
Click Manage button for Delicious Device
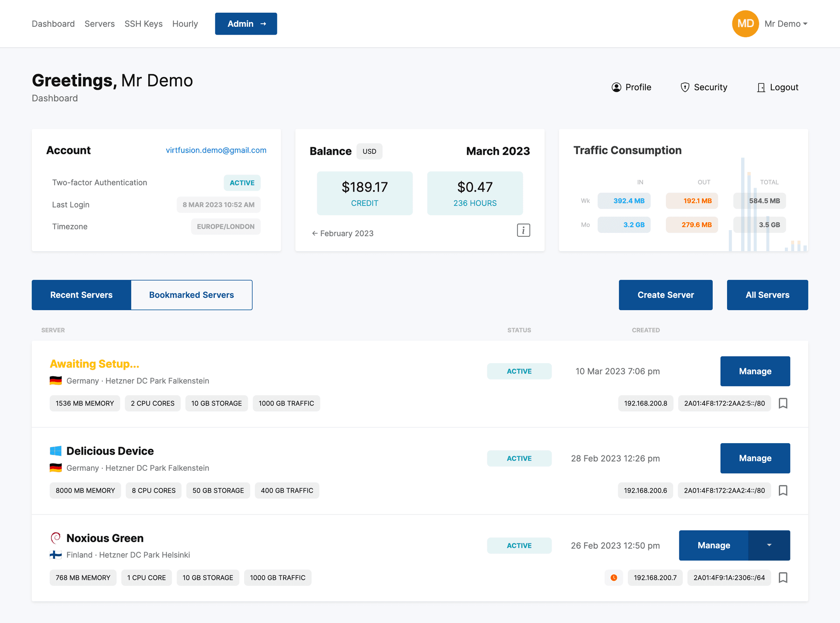point(754,458)
